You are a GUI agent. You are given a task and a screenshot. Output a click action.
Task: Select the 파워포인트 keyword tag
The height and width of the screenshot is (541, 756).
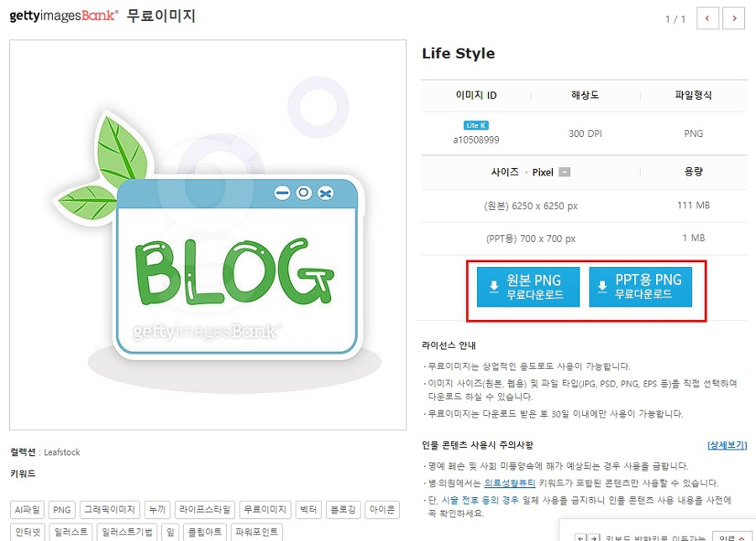(256, 532)
